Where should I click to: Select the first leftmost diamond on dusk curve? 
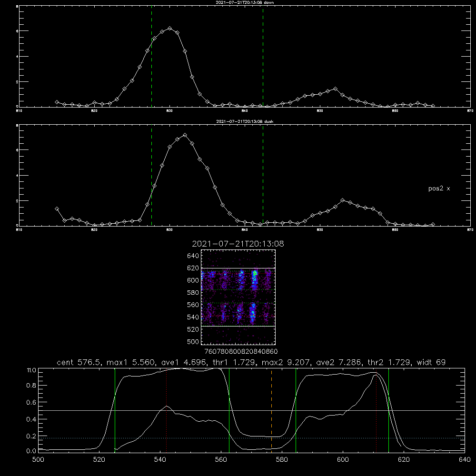point(57,208)
